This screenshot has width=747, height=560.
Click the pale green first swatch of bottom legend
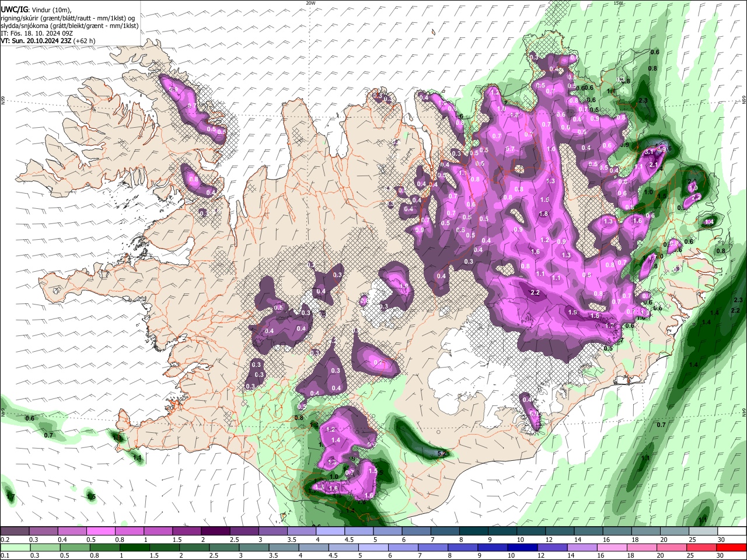(15, 548)
